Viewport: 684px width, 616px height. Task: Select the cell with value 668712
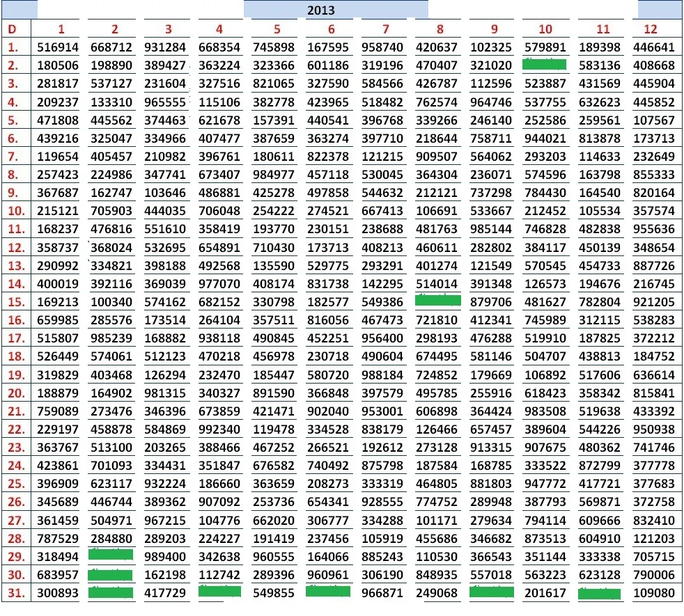111,47
